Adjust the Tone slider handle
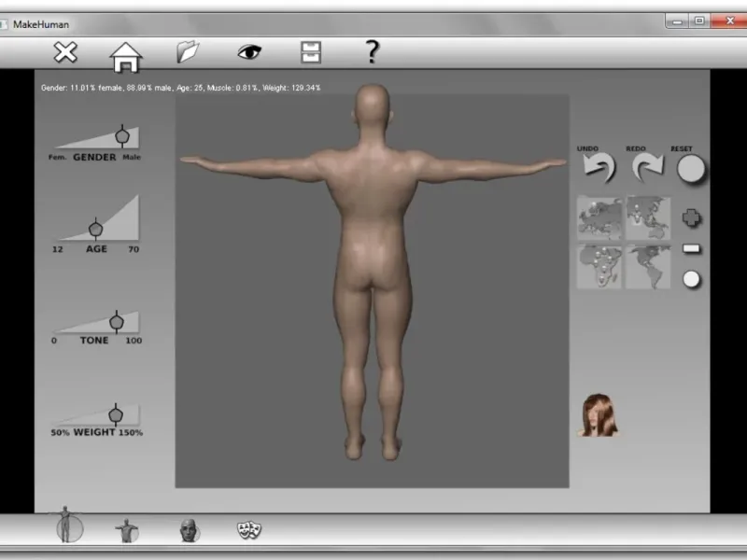Viewport: 747px width, 560px height. click(117, 322)
